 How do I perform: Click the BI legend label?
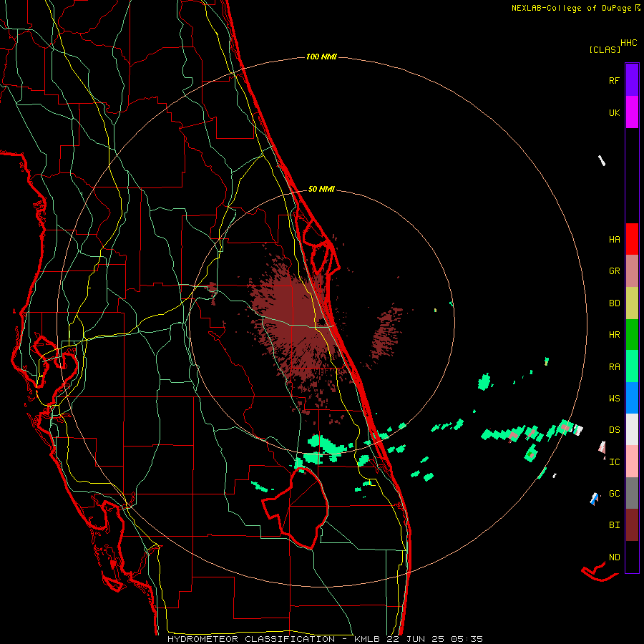tap(614, 525)
